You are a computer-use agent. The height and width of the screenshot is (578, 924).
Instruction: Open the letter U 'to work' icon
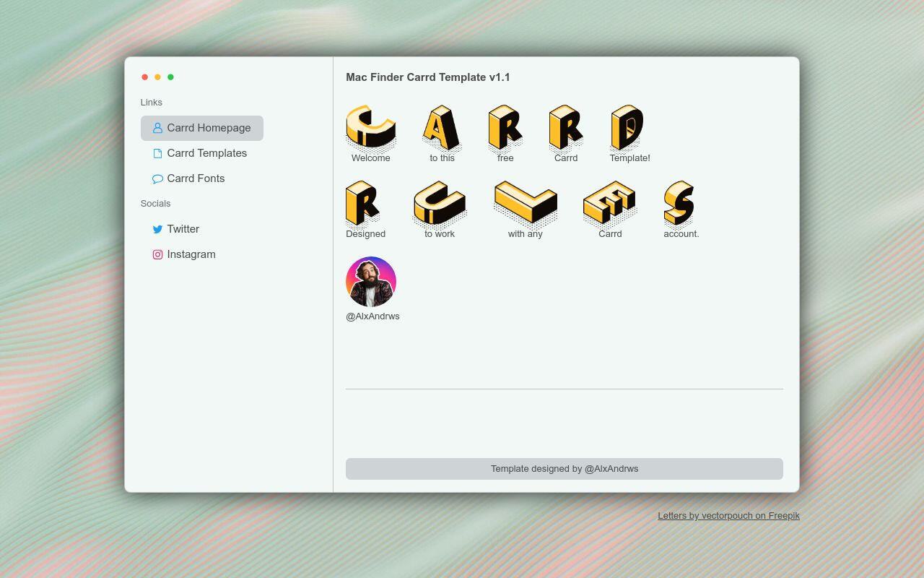[440, 204]
